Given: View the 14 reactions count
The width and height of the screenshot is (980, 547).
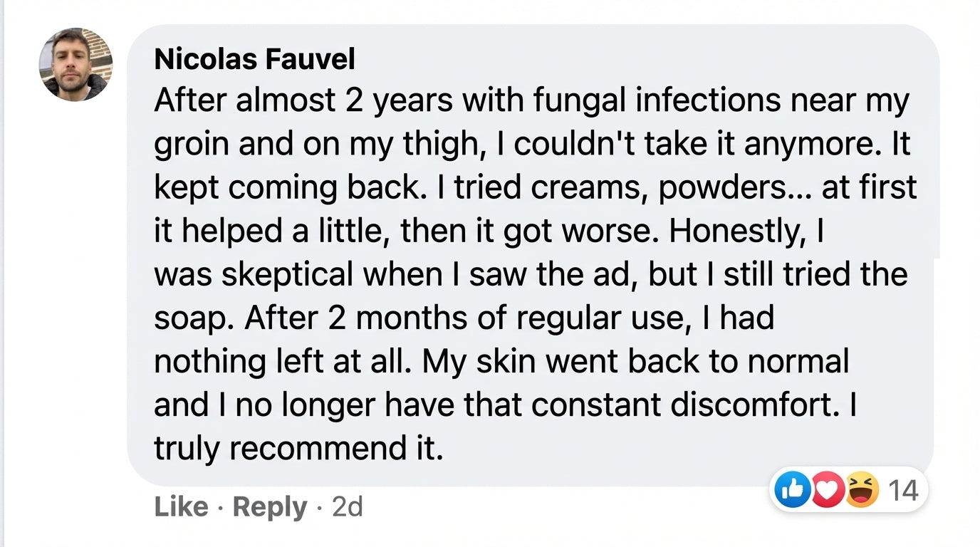Looking at the screenshot, I should coord(903,491).
